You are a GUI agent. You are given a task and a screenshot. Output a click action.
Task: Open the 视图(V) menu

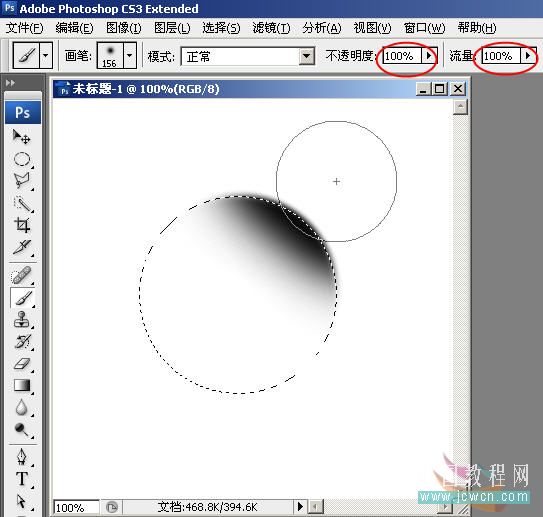372,28
